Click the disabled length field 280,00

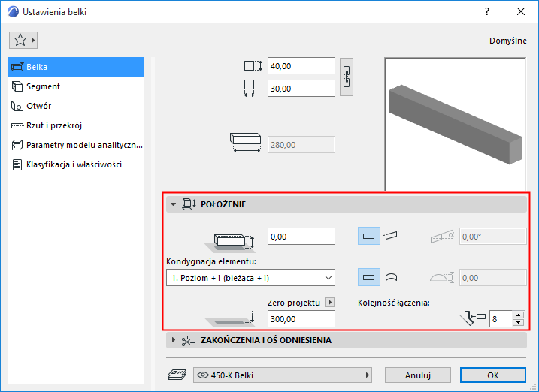(x=301, y=145)
